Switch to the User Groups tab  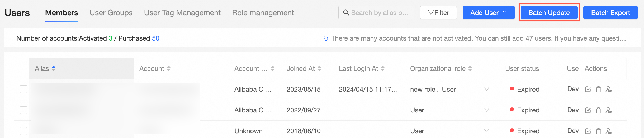pyautogui.click(x=111, y=13)
